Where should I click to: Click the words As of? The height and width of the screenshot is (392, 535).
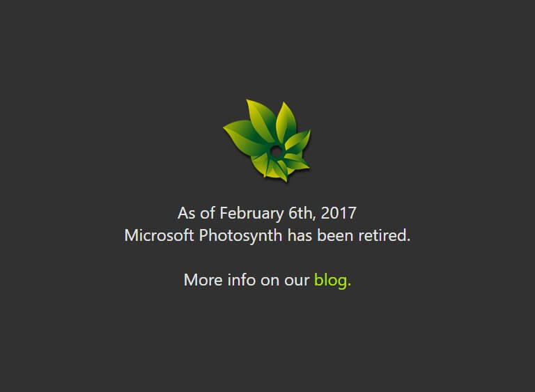point(196,213)
